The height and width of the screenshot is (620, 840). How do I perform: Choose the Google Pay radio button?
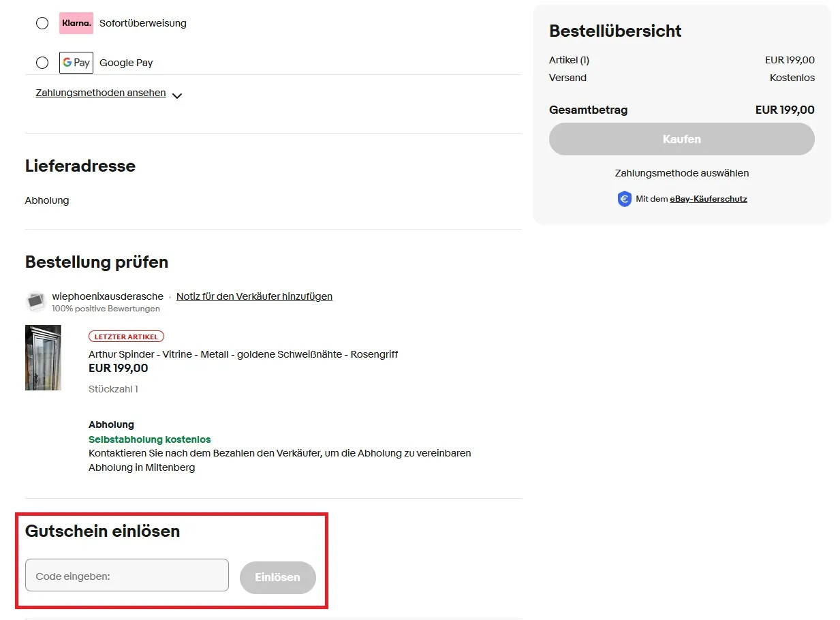coord(42,62)
